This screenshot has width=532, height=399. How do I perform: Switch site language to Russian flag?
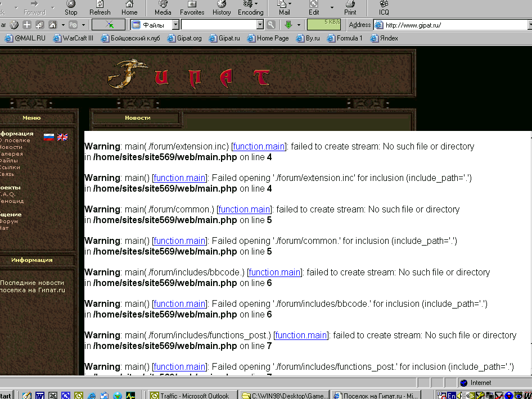pos(49,137)
